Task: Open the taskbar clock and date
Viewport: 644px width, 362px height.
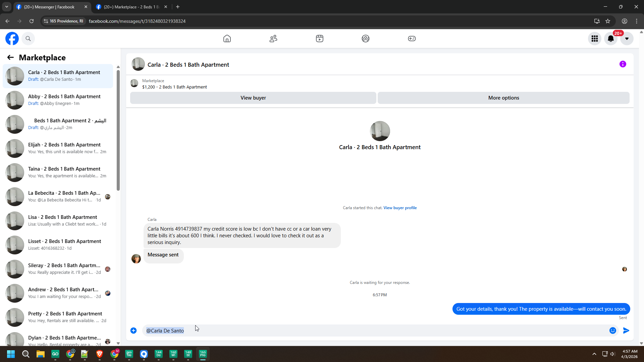Action: pos(629,354)
